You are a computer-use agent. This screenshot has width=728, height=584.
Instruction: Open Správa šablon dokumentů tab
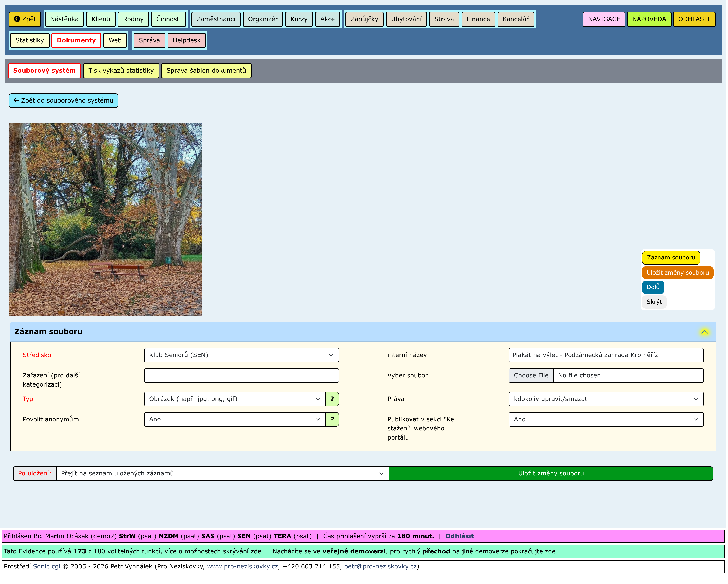(x=206, y=71)
